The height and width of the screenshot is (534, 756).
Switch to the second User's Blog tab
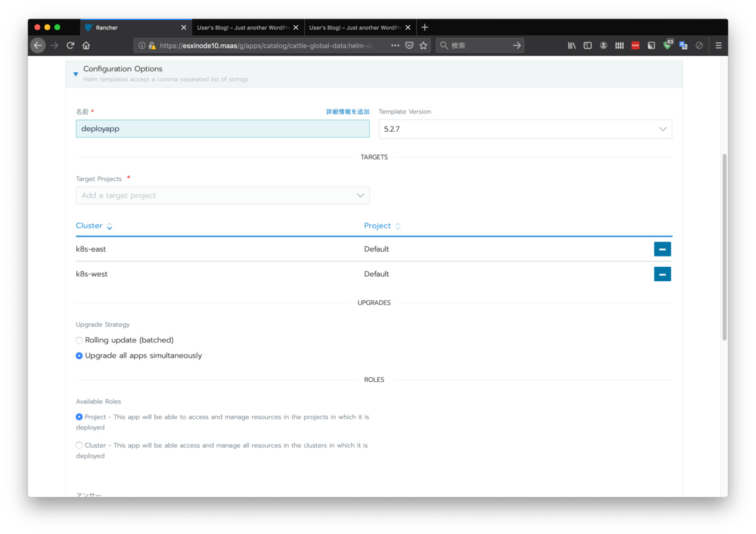248,27
